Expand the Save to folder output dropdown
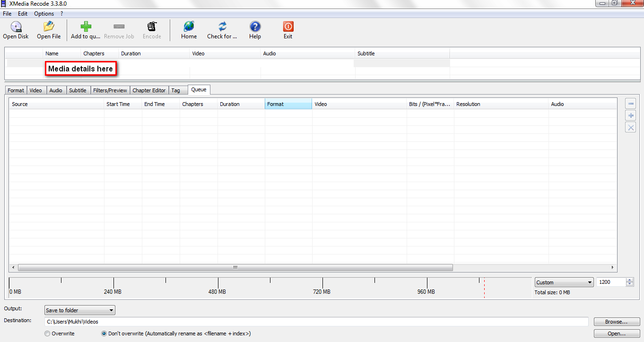The height and width of the screenshot is (342, 644). (79, 310)
